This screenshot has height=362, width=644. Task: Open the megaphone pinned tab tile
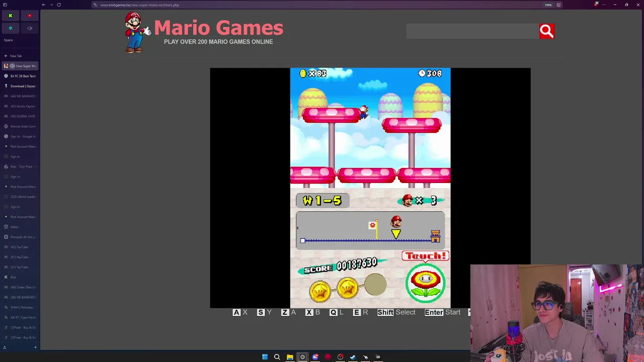pyautogui.click(x=30, y=28)
